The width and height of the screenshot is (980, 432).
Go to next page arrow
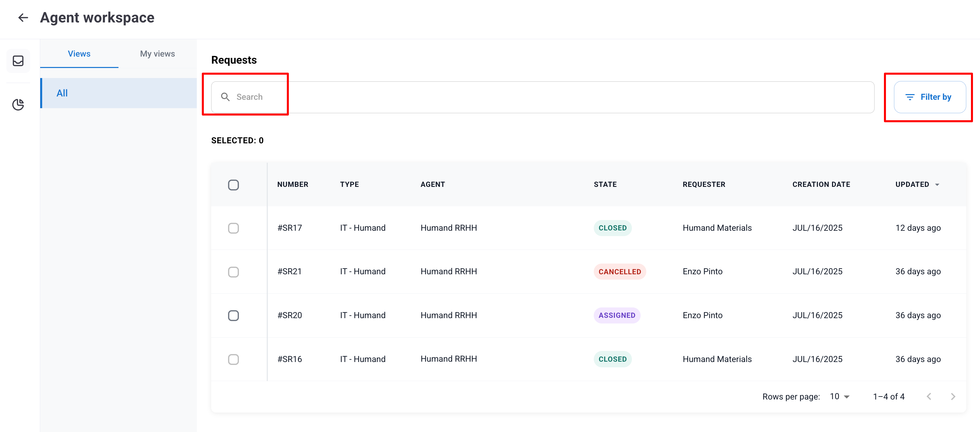pos(953,397)
